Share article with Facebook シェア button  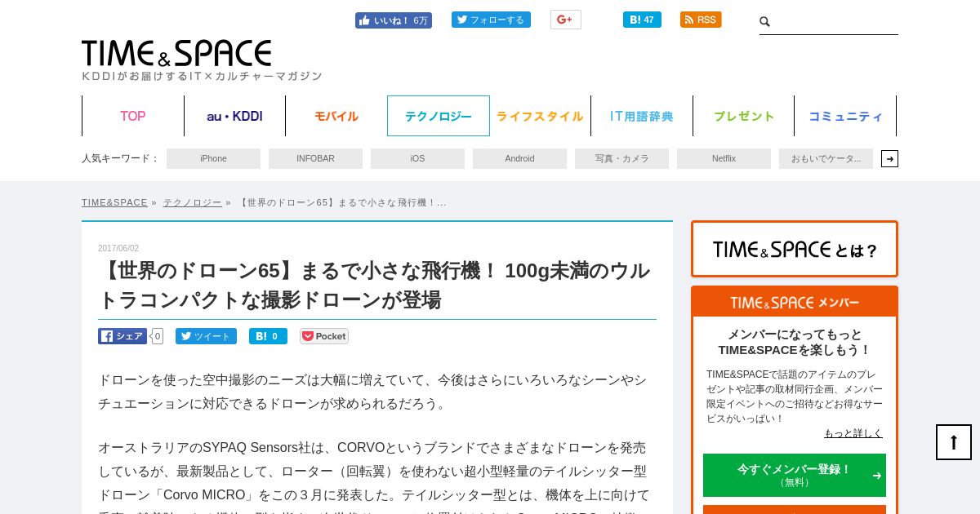[x=122, y=336]
